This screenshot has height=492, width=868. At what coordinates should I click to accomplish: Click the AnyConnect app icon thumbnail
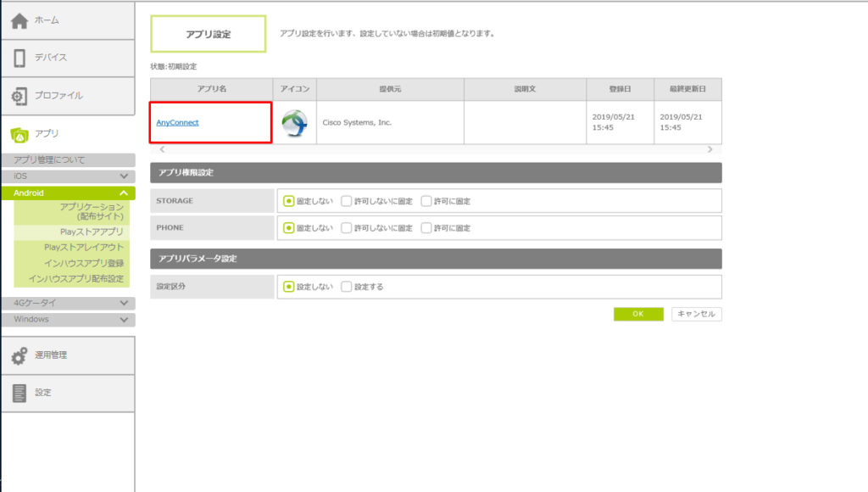[294, 123]
